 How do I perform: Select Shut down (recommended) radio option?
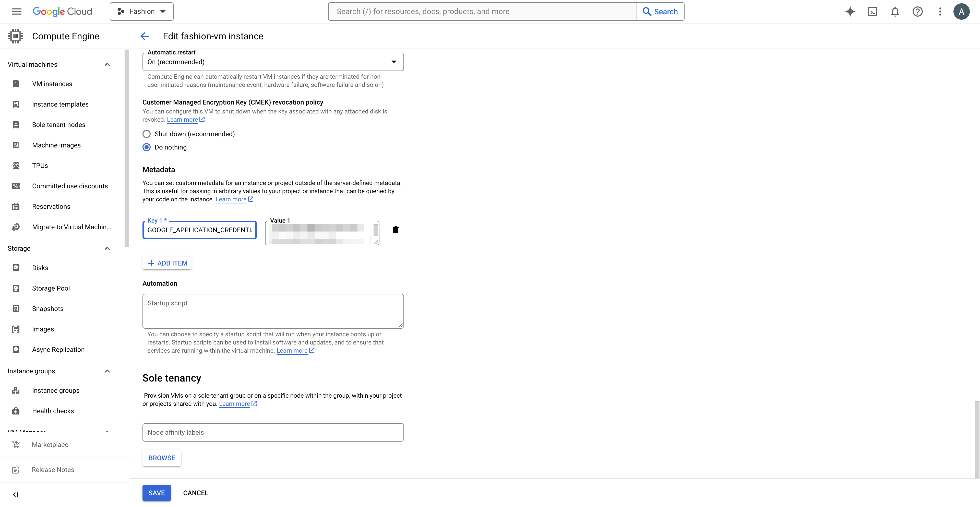point(147,134)
